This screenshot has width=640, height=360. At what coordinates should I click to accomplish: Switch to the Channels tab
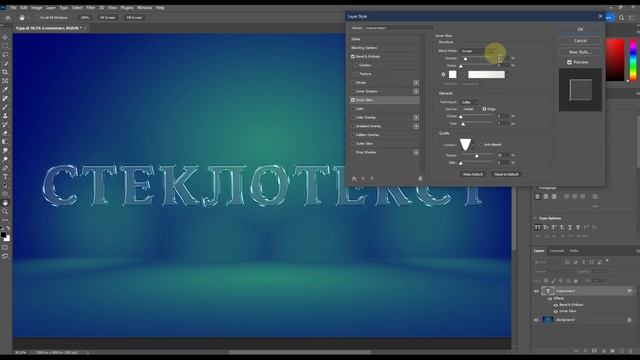[556, 251]
